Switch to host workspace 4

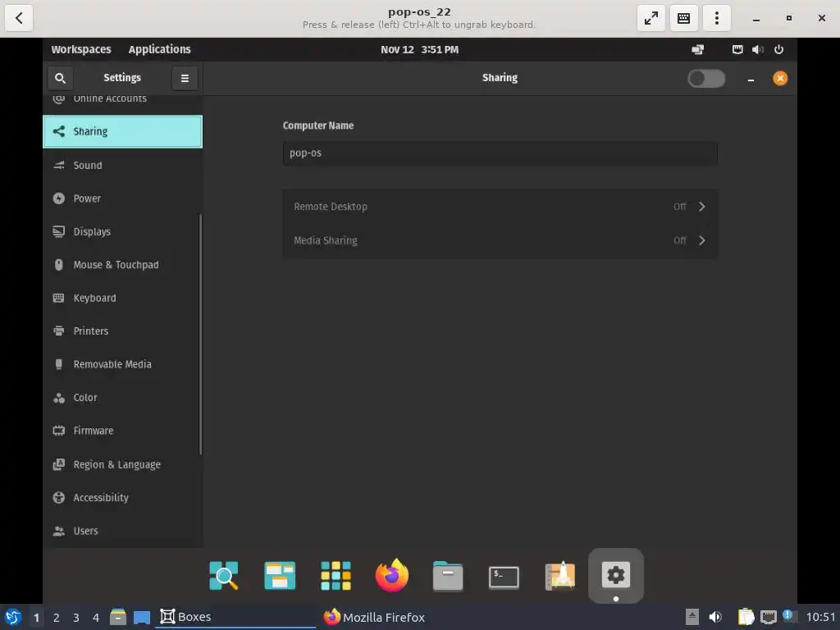point(96,618)
